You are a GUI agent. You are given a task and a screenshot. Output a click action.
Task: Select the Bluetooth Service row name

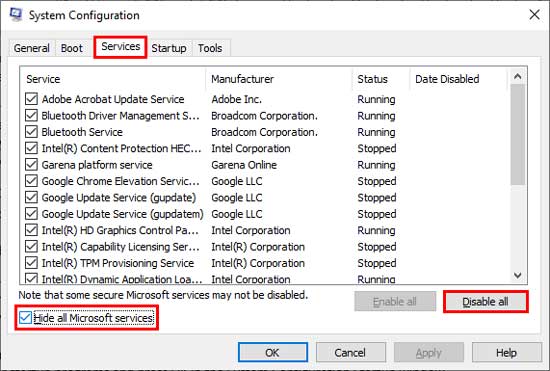point(82,132)
